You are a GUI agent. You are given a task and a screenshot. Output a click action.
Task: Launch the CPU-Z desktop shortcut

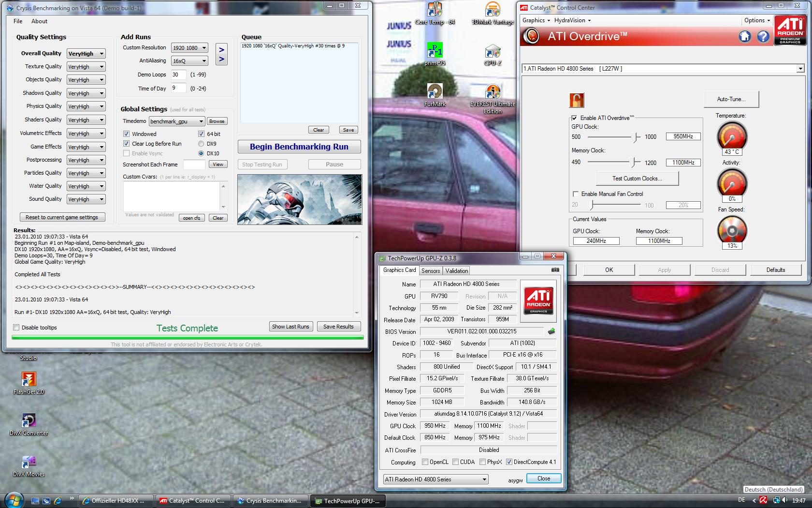pos(493,55)
